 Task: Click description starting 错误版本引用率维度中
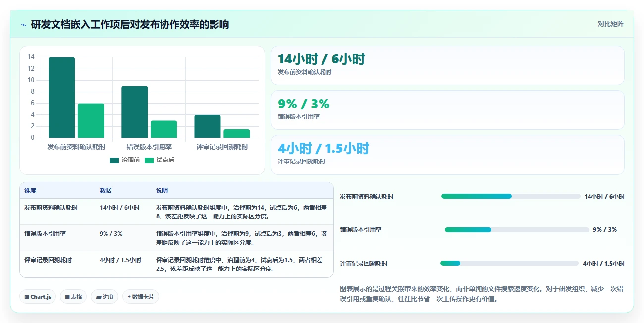click(x=242, y=238)
